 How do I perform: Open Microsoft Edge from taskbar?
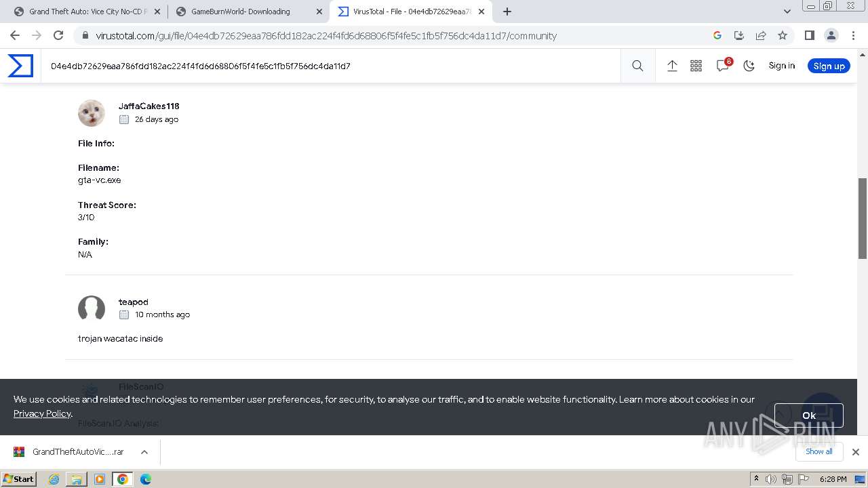(146, 479)
